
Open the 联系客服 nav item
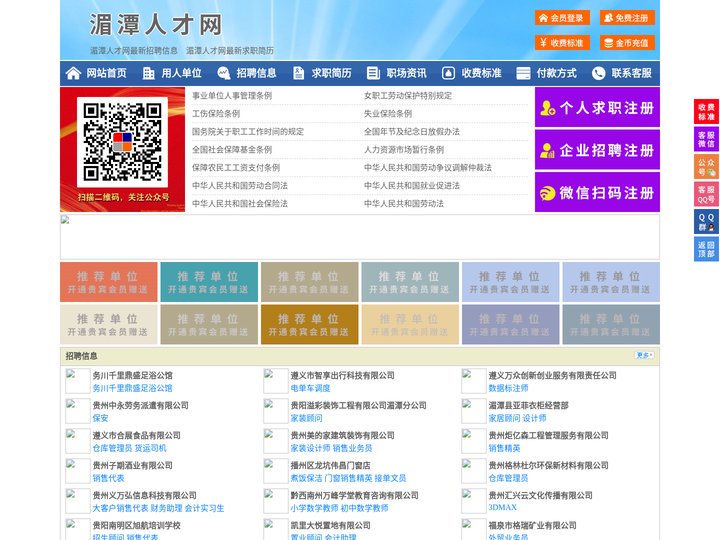pyautogui.click(x=631, y=73)
